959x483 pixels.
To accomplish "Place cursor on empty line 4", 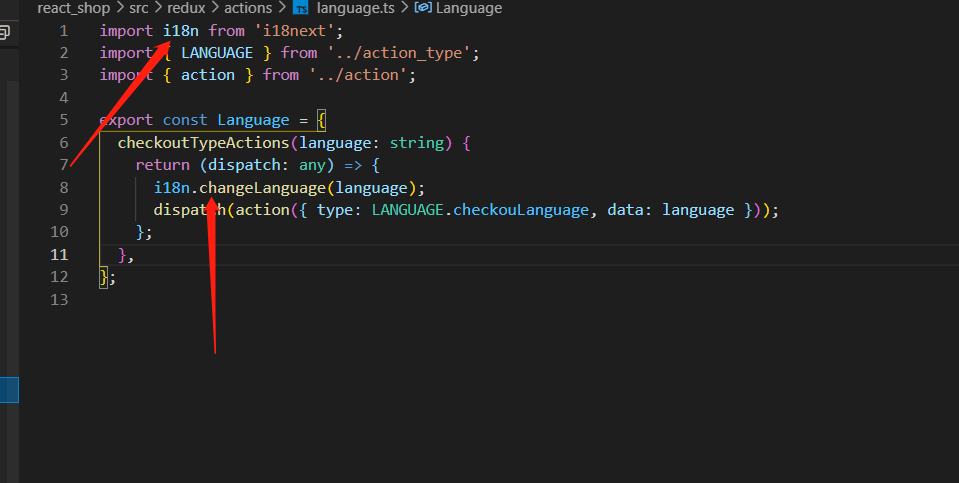I will pos(529,98).
